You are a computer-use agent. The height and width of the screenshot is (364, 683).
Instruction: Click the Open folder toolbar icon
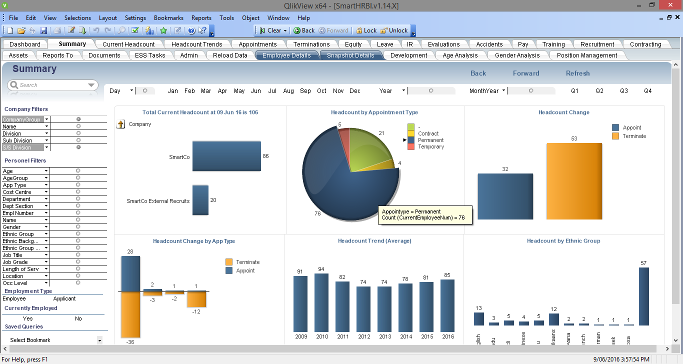point(21,30)
